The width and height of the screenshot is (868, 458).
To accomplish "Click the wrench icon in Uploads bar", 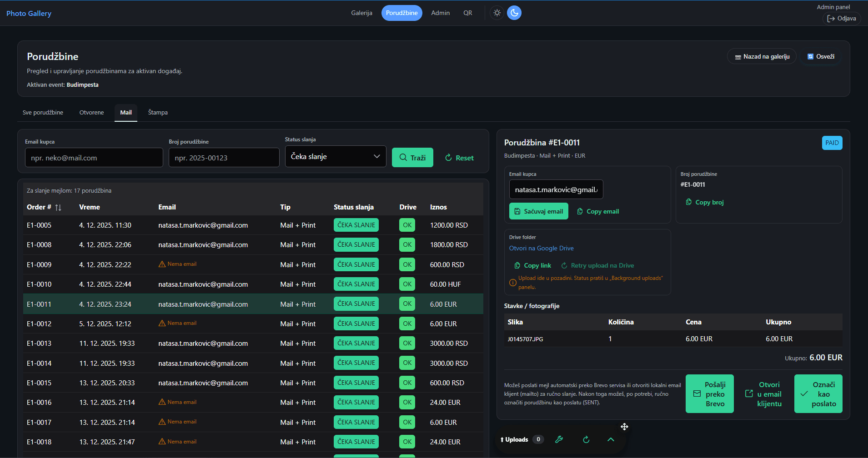I will click(x=559, y=439).
